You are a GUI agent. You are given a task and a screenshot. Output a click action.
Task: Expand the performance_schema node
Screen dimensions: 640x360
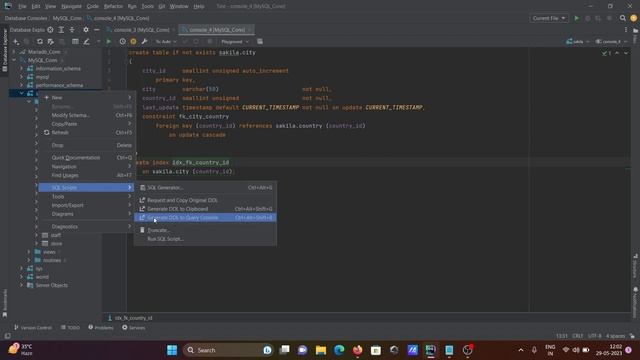(22, 85)
